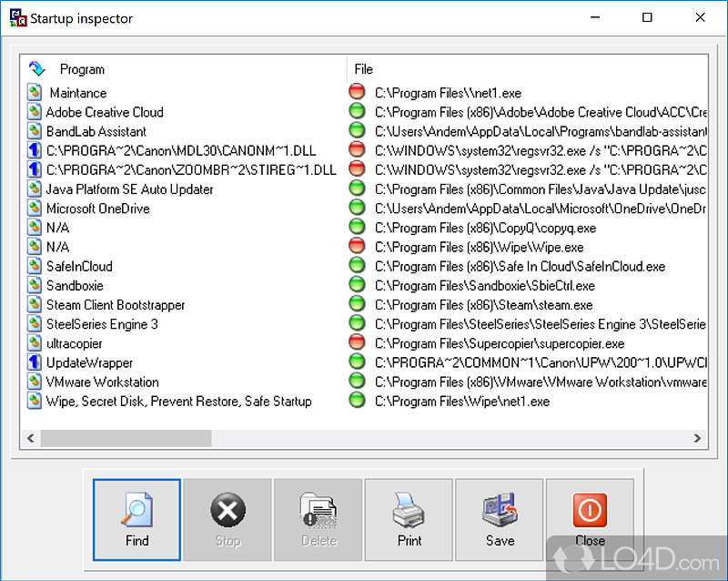Click the path C:\Program Files (x86)\Wipe\Wipe.exe
The height and width of the screenshot is (581, 728).
[x=480, y=247]
